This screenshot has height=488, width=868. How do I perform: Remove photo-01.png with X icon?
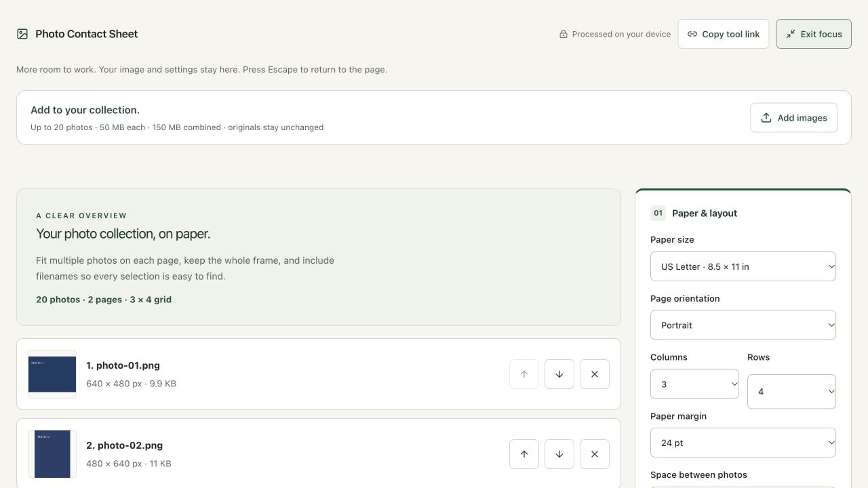tap(595, 374)
